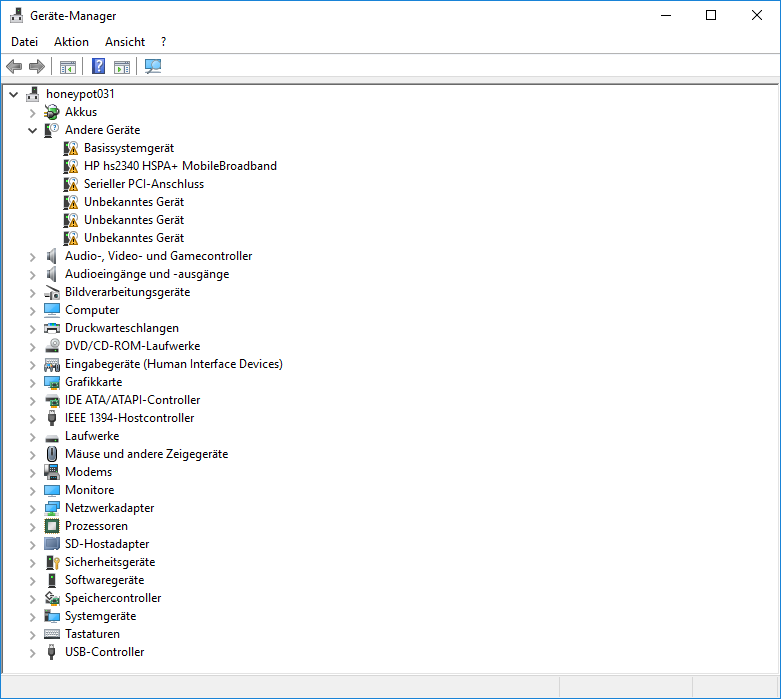Viewport: 781px width, 699px height.
Task: Select the Tastaturen label
Action: (93, 634)
